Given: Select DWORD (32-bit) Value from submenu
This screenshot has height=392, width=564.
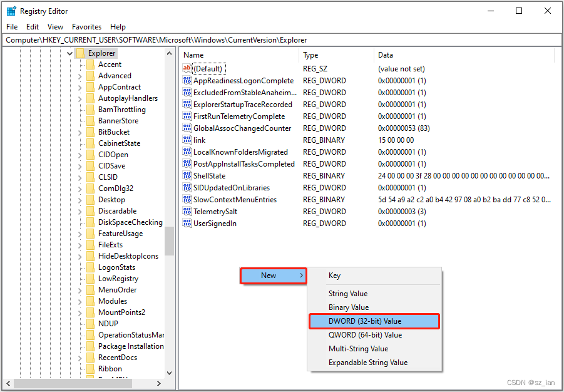Looking at the screenshot, I should pyautogui.click(x=374, y=321).
